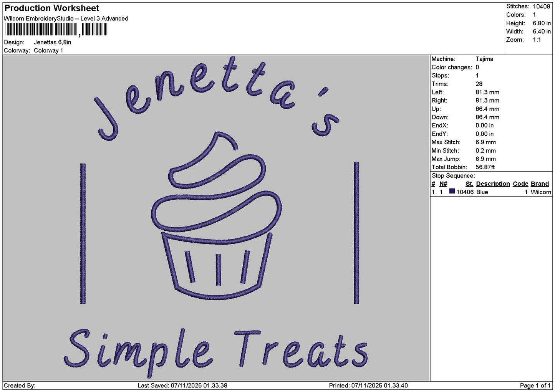Click the 'Colorway:' label

pyautogui.click(x=17, y=51)
